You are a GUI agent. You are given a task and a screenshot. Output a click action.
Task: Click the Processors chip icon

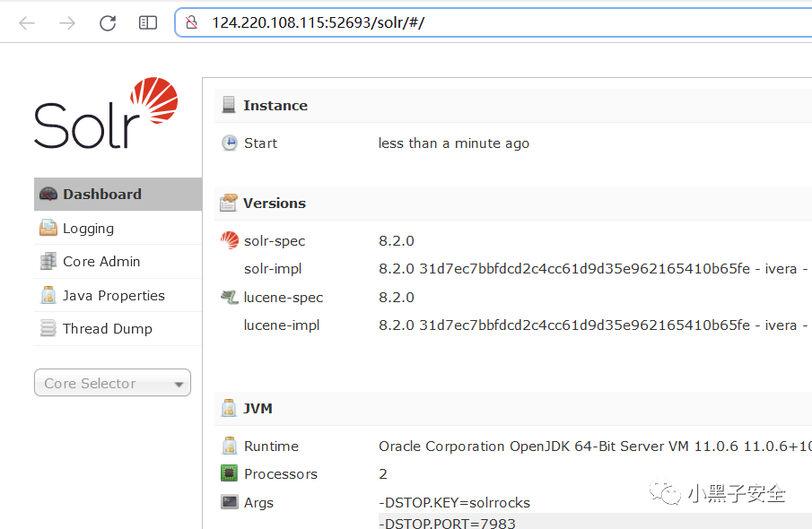pos(229,473)
